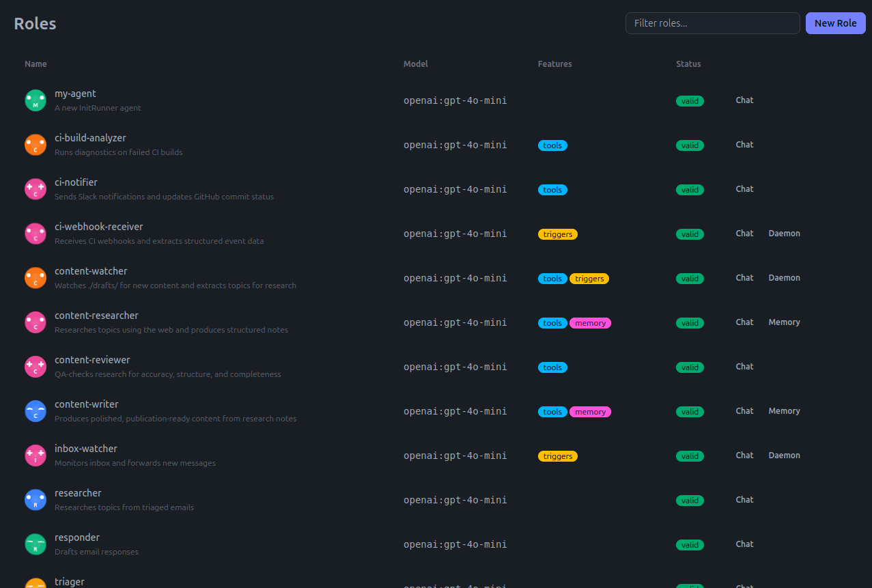Click the responder green avatar icon

click(36, 544)
